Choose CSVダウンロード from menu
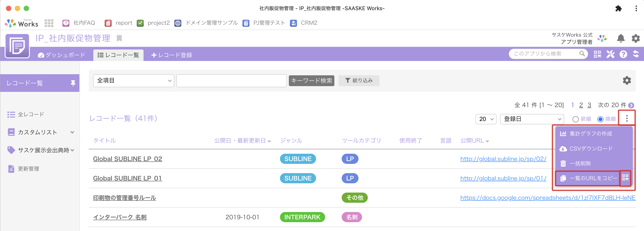This screenshot has height=231, width=644. [594, 149]
